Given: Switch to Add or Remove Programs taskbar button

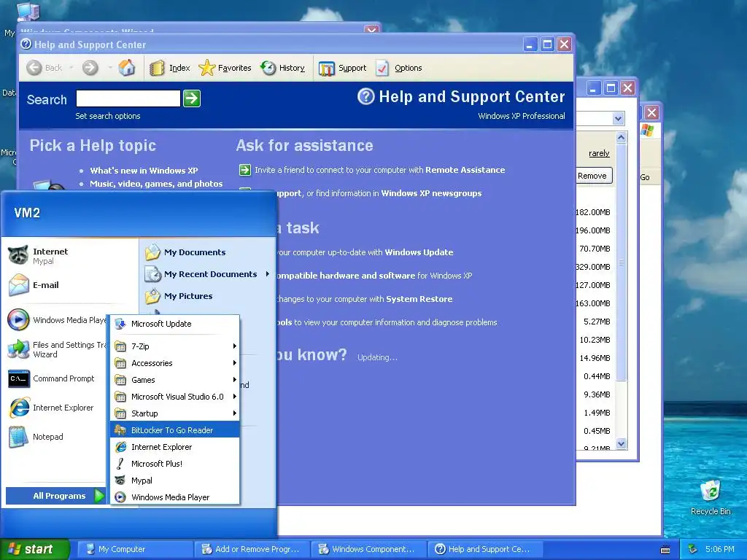Looking at the screenshot, I should [252, 549].
